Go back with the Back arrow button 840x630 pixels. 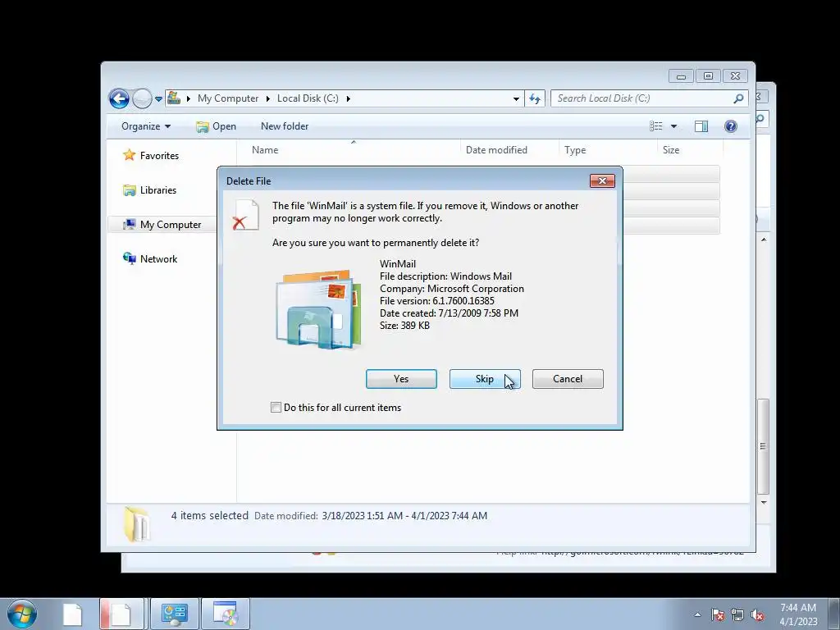pyautogui.click(x=119, y=98)
